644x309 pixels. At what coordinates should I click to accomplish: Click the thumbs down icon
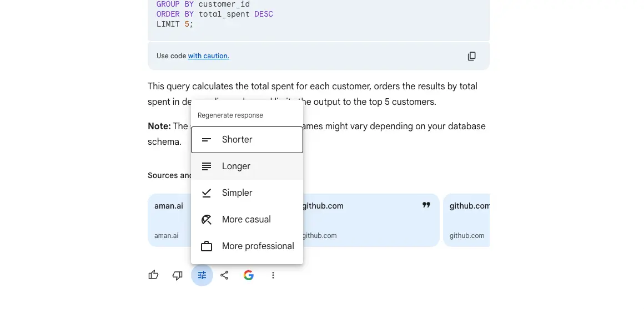(x=178, y=275)
